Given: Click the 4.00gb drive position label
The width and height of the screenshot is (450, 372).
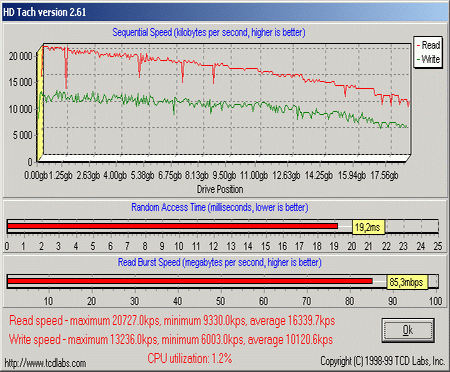Looking at the screenshot, I should coord(115,175).
